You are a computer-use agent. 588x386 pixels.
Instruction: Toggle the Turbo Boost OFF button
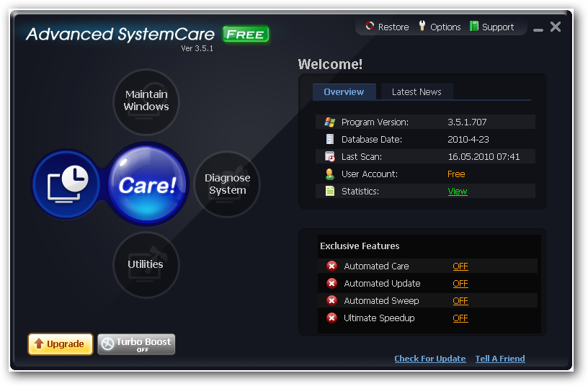136,344
